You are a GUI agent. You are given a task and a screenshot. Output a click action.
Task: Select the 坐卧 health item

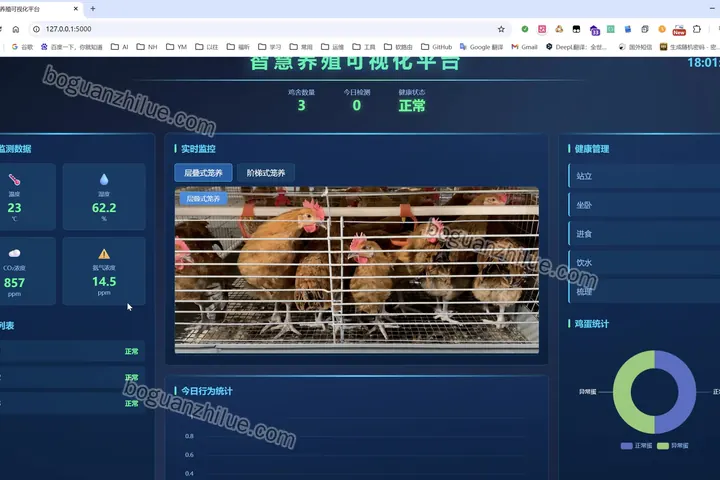click(644, 205)
